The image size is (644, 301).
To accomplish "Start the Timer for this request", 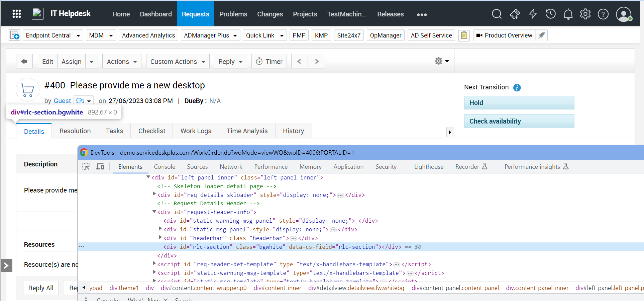I will pos(269,61).
